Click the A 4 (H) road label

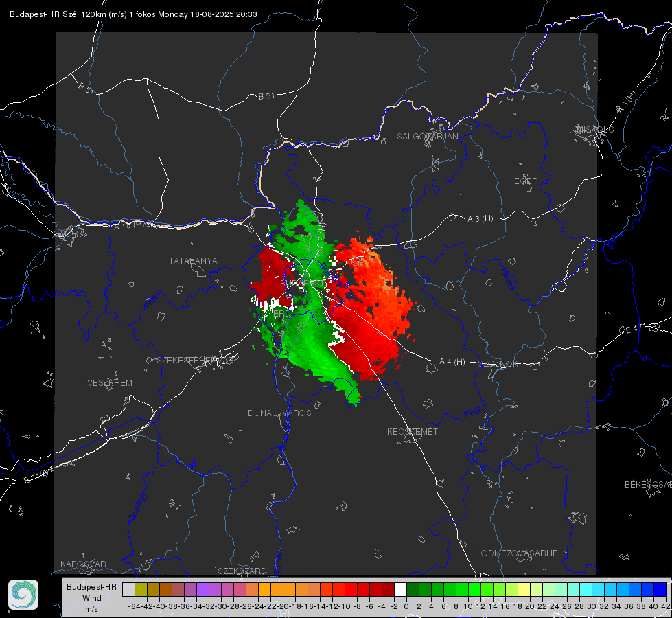(x=452, y=362)
